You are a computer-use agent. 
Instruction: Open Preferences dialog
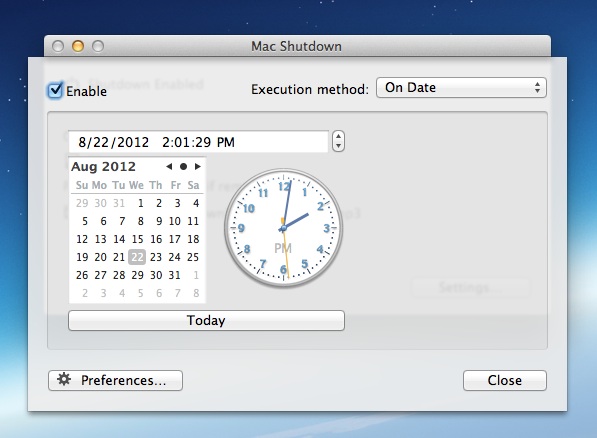(x=115, y=380)
